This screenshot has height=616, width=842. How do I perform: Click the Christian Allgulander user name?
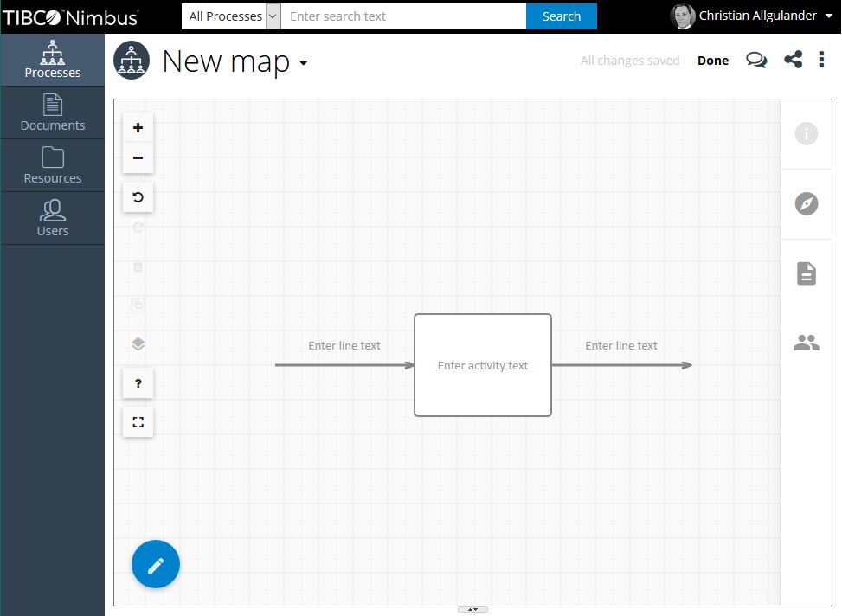pyautogui.click(x=757, y=16)
